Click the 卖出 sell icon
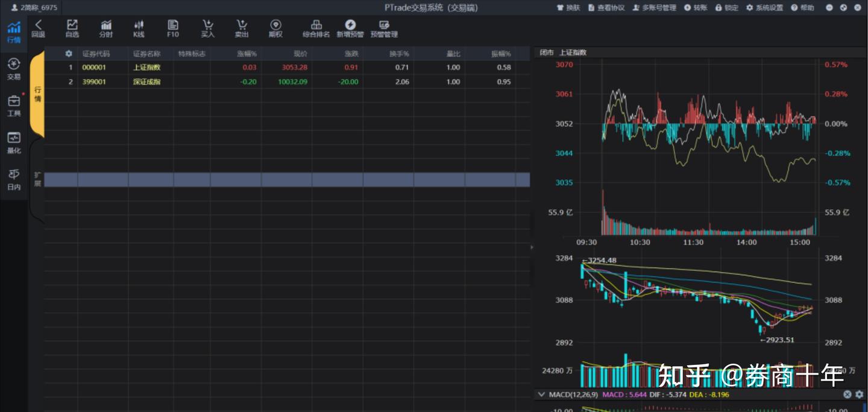Viewport: 868px width, 412px height. tap(241, 28)
